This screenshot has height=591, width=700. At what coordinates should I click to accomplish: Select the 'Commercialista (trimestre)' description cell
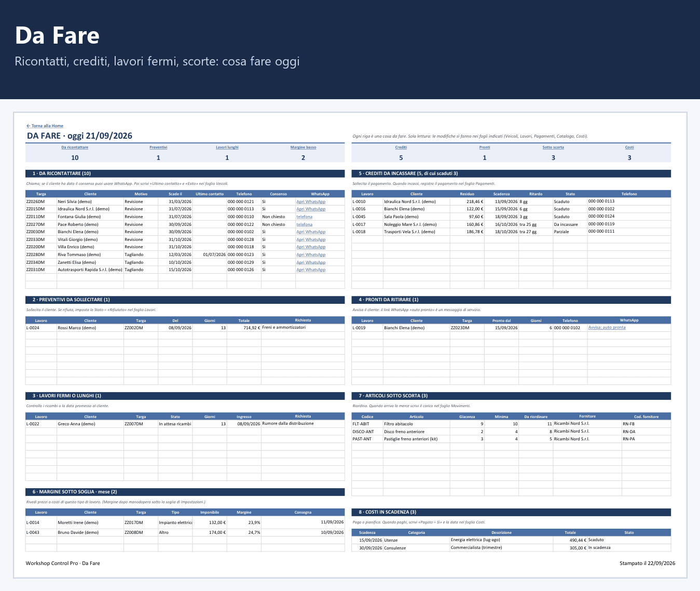click(x=501, y=548)
